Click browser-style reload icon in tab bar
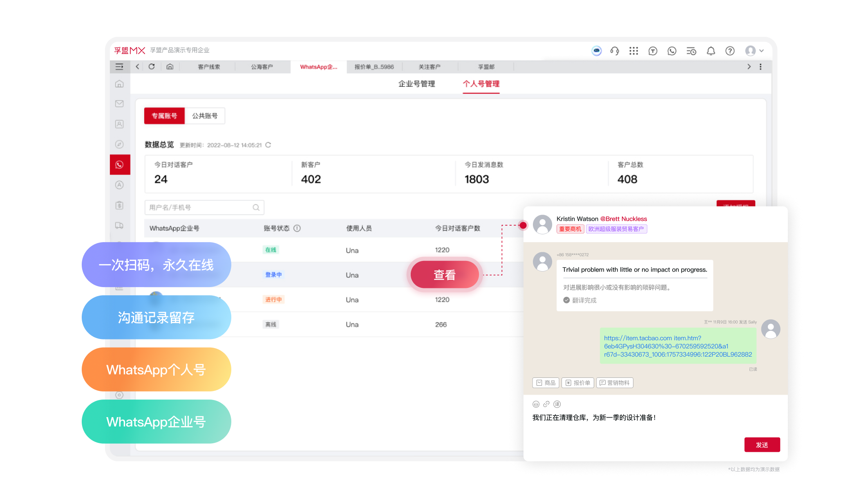This screenshot has height=503, width=868. [152, 67]
